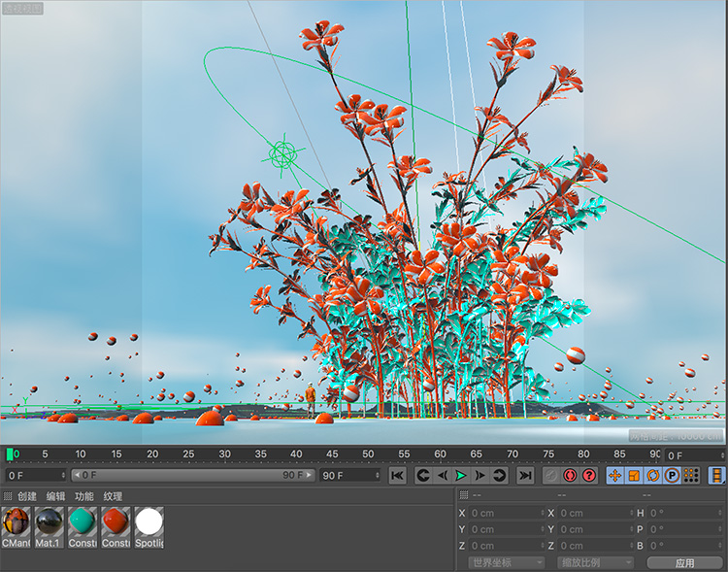Screen dimensions: 728x572
Task: Select the teal Constr material swatch
Action: [83, 527]
